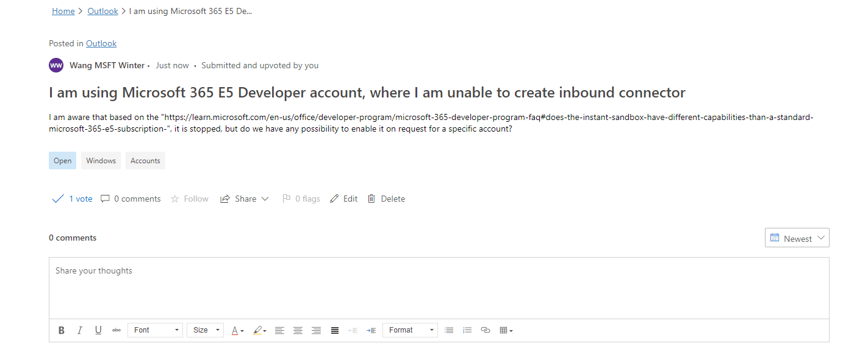
Task: Click the WW user avatar
Action: coord(56,65)
